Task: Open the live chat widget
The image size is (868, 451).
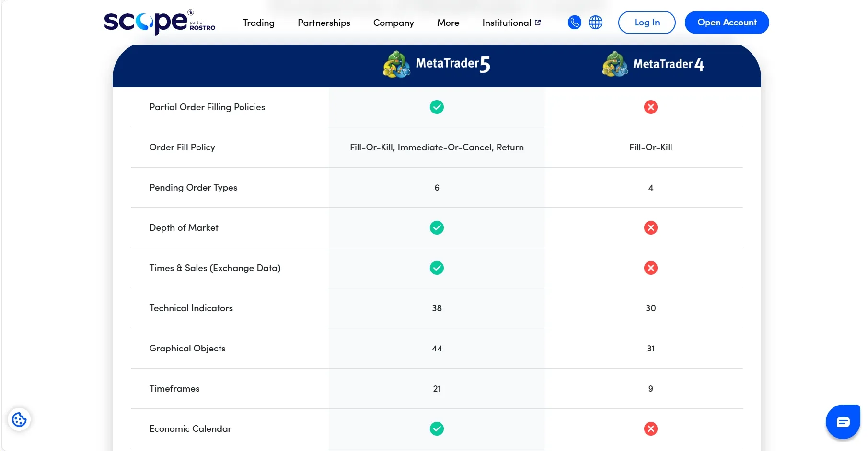Action: click(843, 422)
